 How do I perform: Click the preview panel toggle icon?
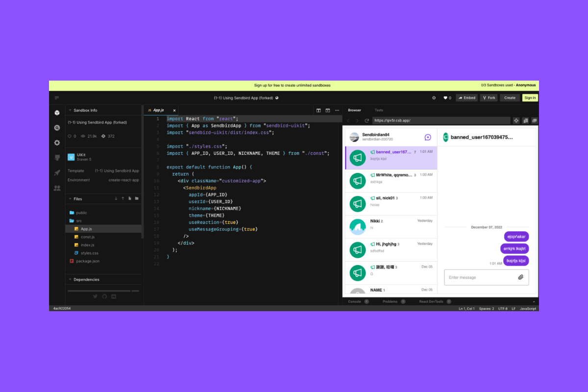328,110
